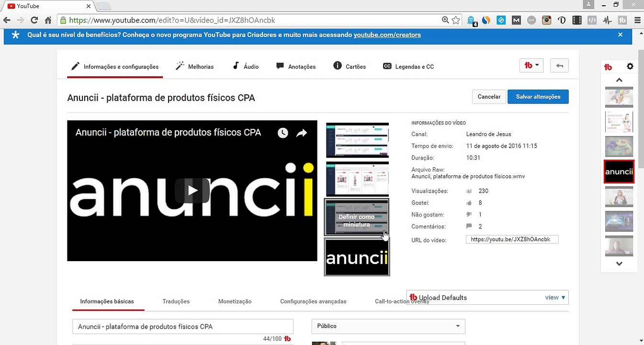Click the Chrome user profile button

point(589,4)
